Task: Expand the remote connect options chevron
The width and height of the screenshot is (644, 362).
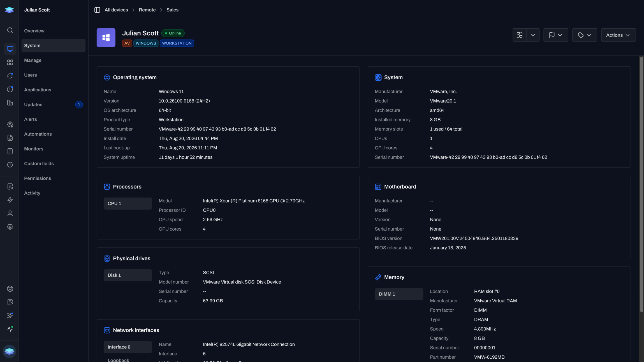Action: (533, 35)
